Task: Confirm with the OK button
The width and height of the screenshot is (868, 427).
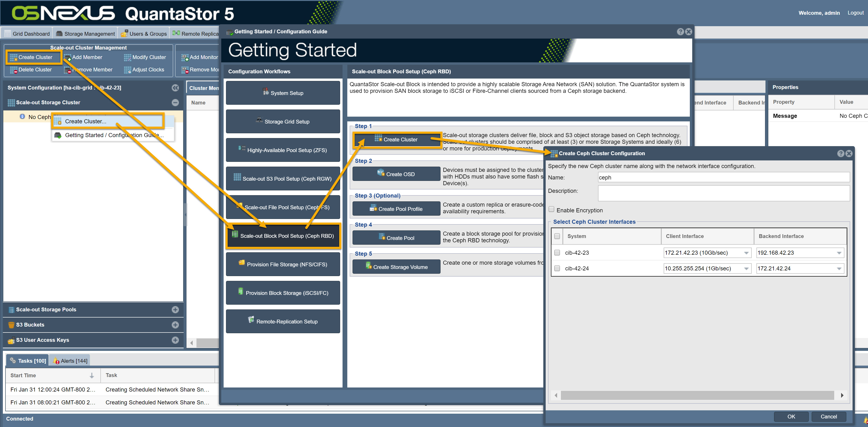Action: (791, 417)
